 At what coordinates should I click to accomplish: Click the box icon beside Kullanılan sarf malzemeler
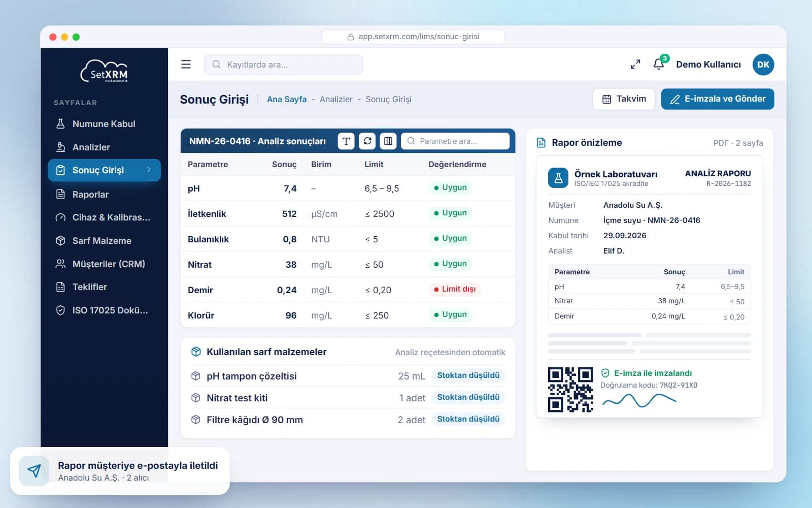[x=196, y=352]
